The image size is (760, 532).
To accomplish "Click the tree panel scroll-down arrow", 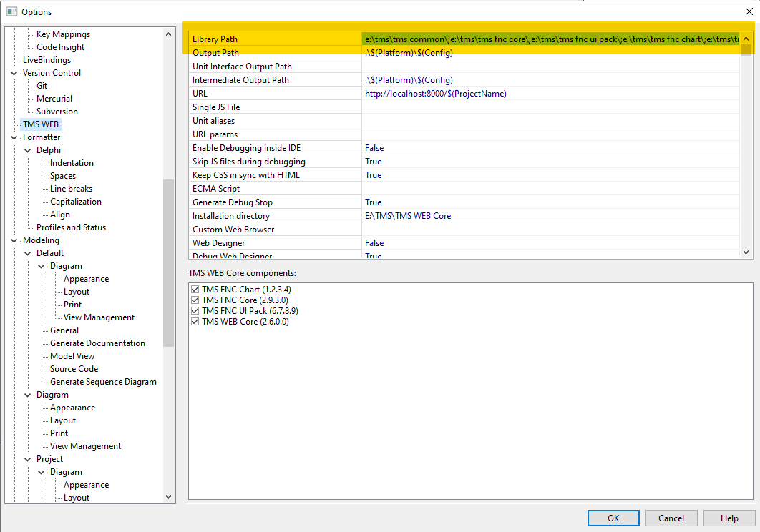I will 169,497.
